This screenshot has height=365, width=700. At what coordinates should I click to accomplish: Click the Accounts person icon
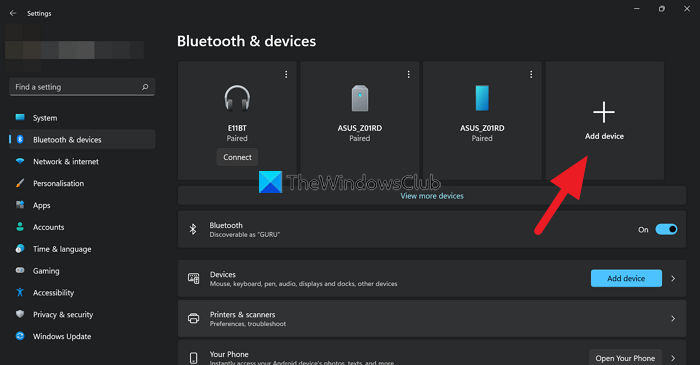pyautogui.click(x=20, y=227)
